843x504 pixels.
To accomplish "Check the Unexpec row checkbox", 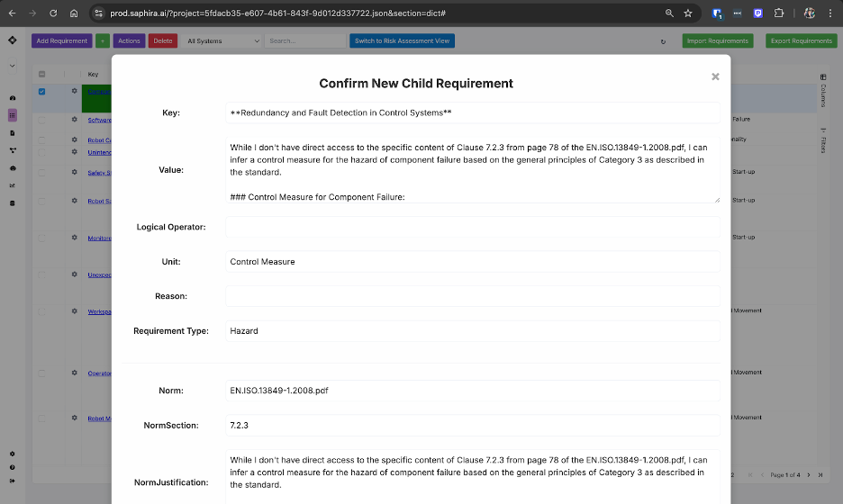I will coord(42,274).
